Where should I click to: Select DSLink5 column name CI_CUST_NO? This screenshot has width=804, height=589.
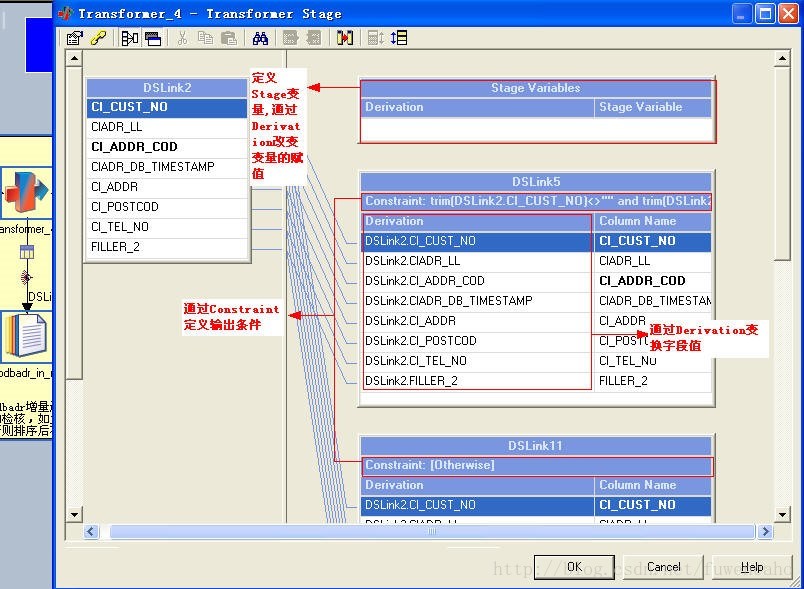(653, 241)
